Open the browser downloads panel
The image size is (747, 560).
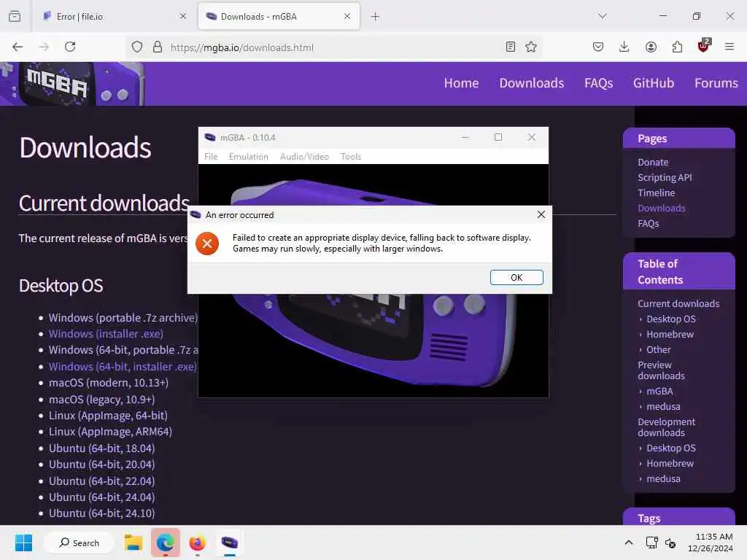click(624, 47)
